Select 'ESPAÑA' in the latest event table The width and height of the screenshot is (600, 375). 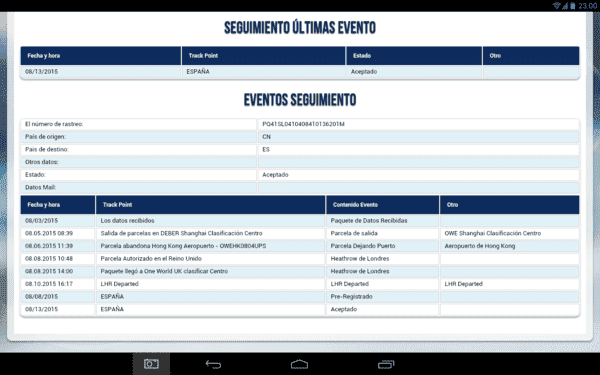pyautogui.click(x=198, y=72)
